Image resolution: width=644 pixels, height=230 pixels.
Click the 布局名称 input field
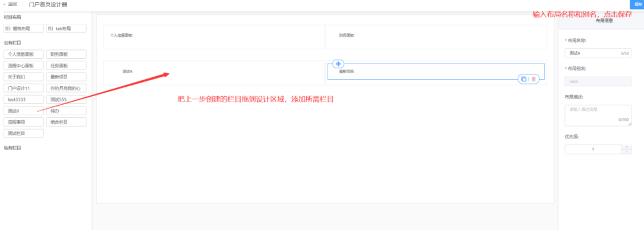[598, 53]
